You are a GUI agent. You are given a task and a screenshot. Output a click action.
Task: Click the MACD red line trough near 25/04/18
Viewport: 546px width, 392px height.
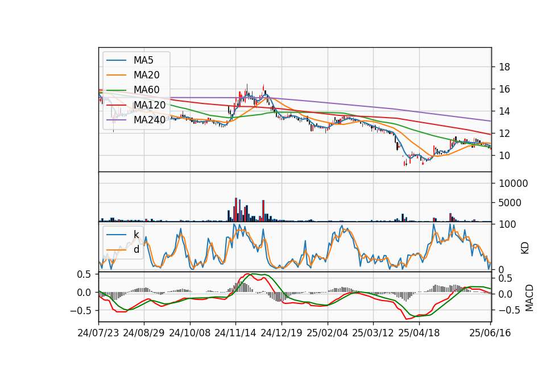[x=406, y=319]
